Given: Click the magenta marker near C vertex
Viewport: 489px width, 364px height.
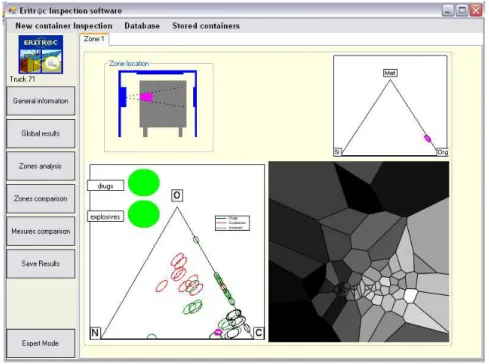Looking at the screenshot, I should (218, 332).
